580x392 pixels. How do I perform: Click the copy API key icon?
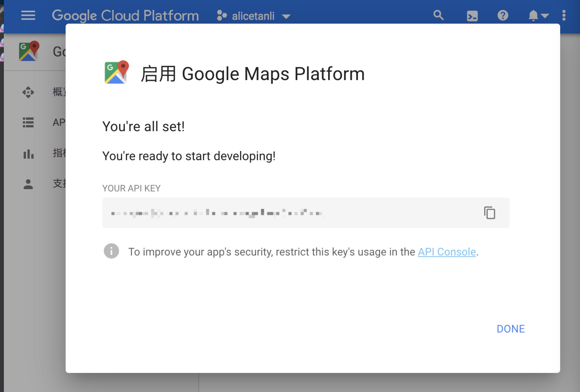(x=489, y=213)
